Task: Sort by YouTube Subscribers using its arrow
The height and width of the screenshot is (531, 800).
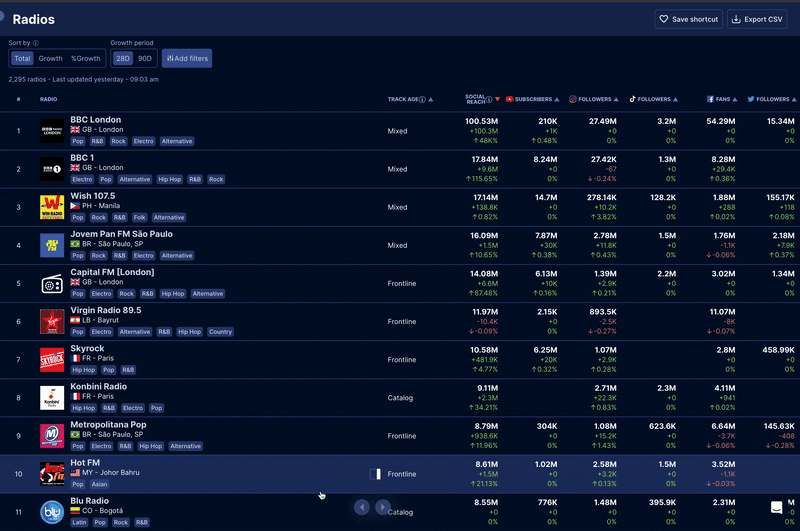Action: (557, 99)
